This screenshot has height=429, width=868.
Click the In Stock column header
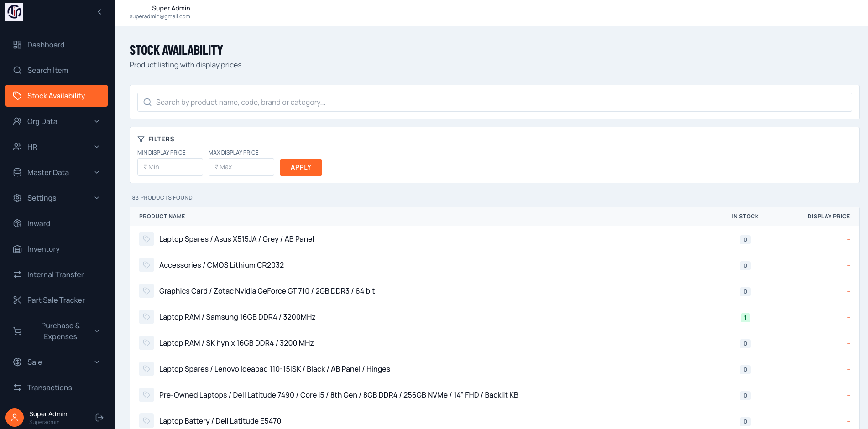coord(745,217)
